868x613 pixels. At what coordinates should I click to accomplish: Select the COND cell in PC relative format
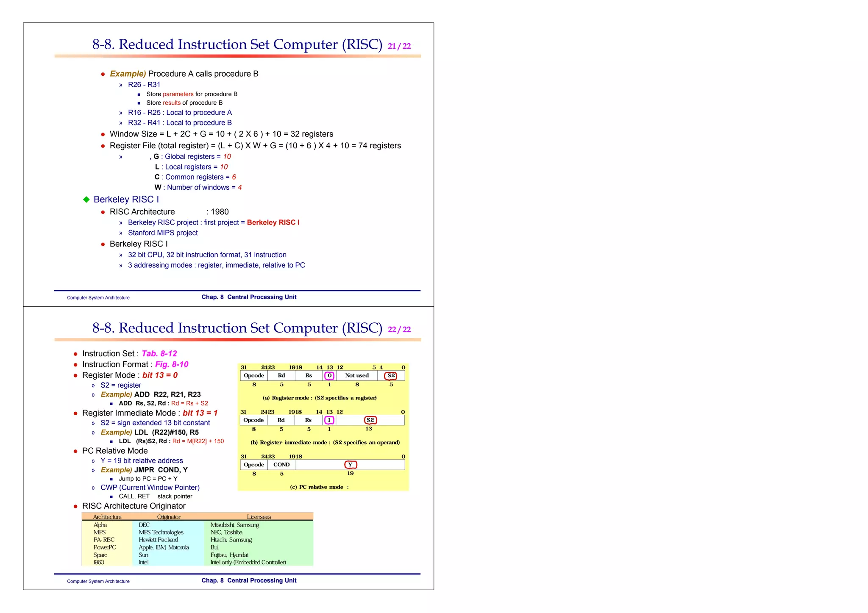tap(281, 465)
